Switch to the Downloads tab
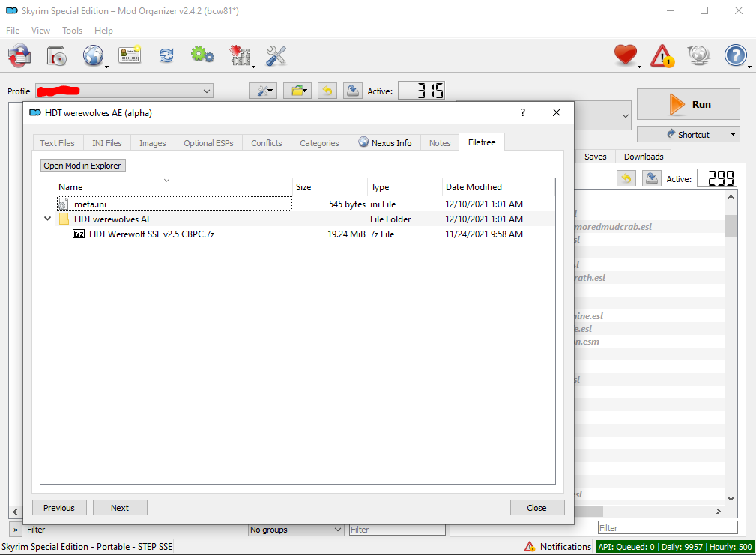The width and height of the screenshot is (756, 555). click(x=644, y=157)
